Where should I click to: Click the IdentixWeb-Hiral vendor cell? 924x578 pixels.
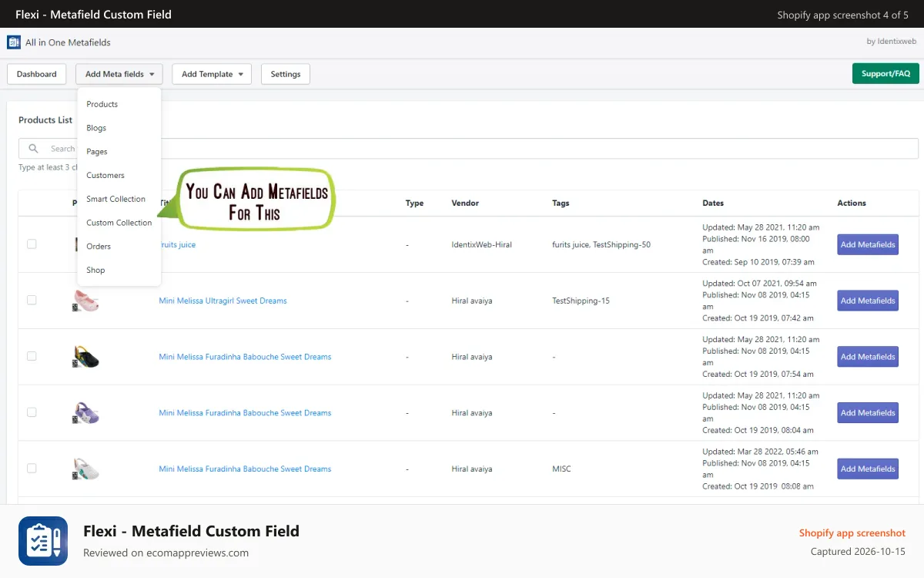(x=481, y=244)
